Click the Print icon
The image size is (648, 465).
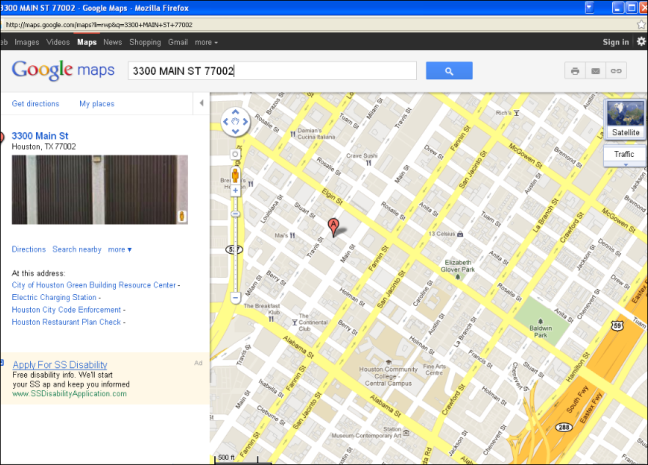pyautogui.click(x=575, y=71)
